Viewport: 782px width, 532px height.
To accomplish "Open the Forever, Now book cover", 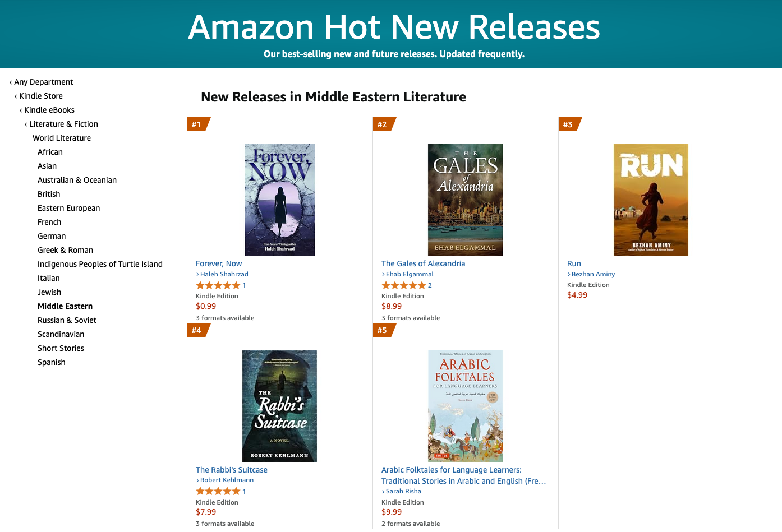I will (279, 199).
